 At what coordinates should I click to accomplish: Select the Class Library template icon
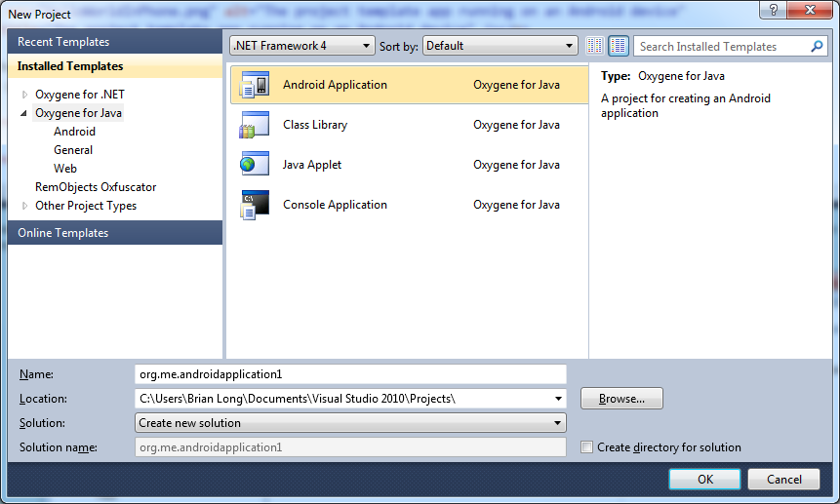[255, 125]
